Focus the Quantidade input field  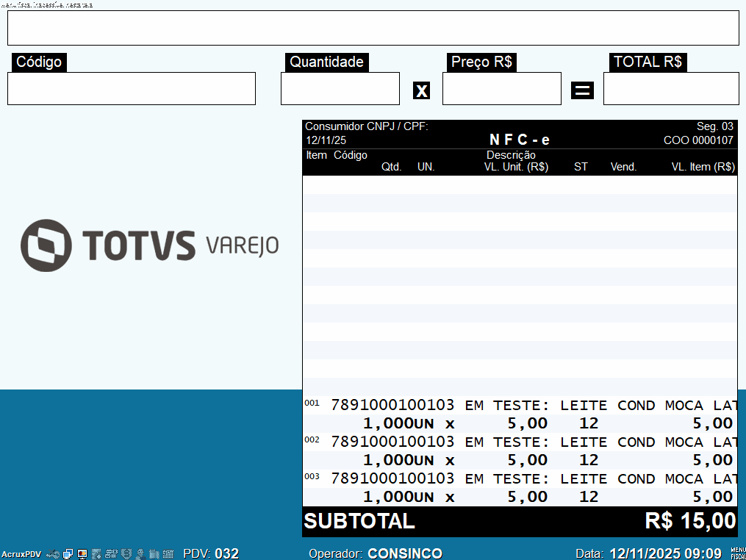coord(340,88)
